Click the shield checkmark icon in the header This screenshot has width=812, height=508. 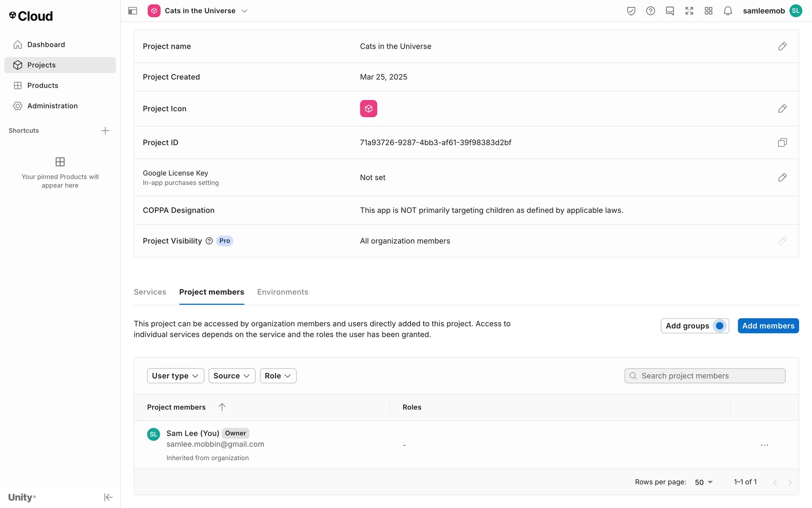[x=631, y=11]
